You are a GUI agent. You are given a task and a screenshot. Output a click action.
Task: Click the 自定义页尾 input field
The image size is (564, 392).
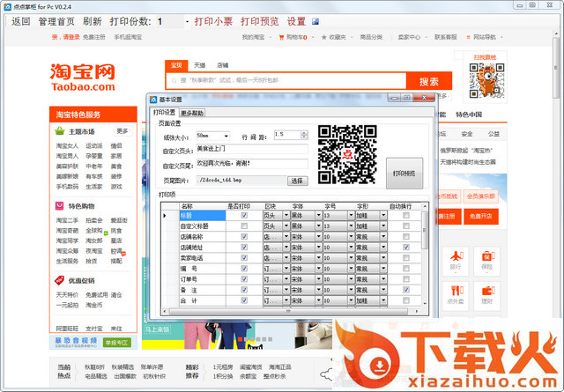click(x=252, y=164)
